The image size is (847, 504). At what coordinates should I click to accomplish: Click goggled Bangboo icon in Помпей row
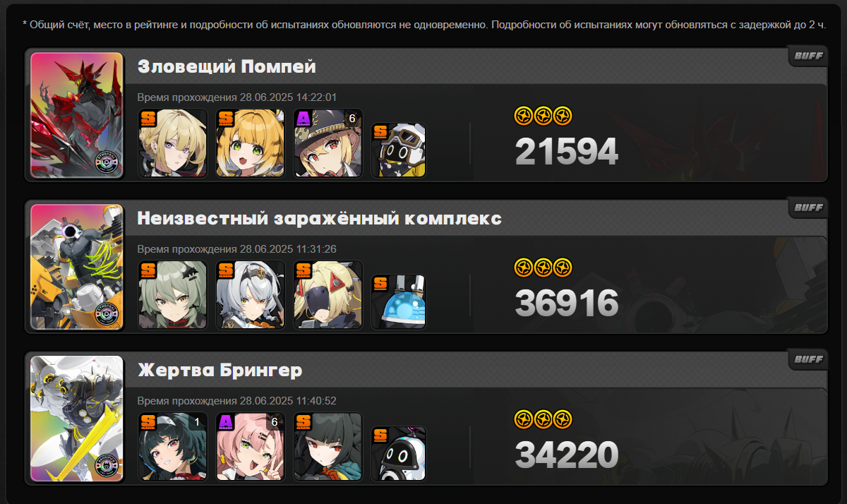399,150
